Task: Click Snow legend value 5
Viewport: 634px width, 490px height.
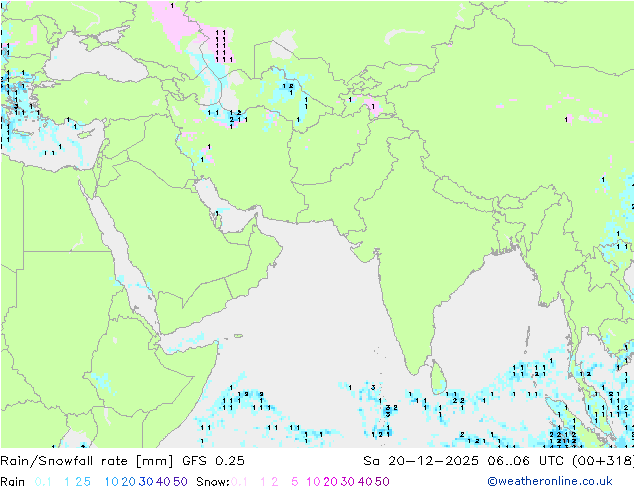Action: coord(295,482)
